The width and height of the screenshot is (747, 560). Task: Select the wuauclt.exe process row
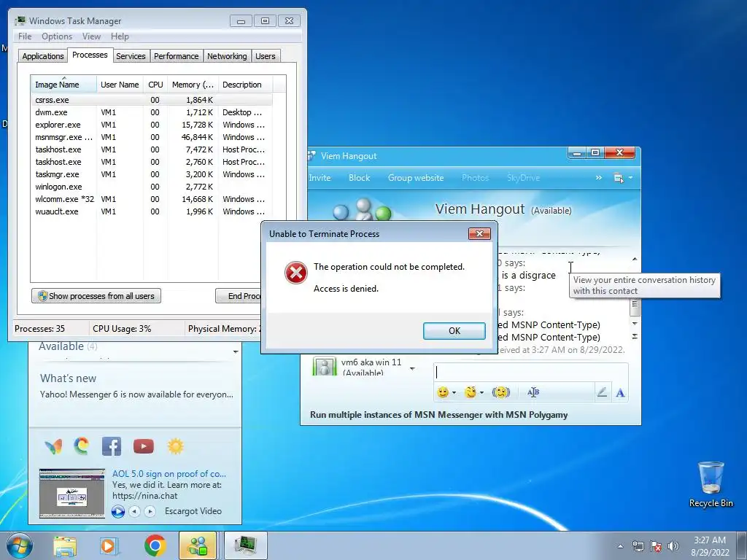(x=152, y=211)
